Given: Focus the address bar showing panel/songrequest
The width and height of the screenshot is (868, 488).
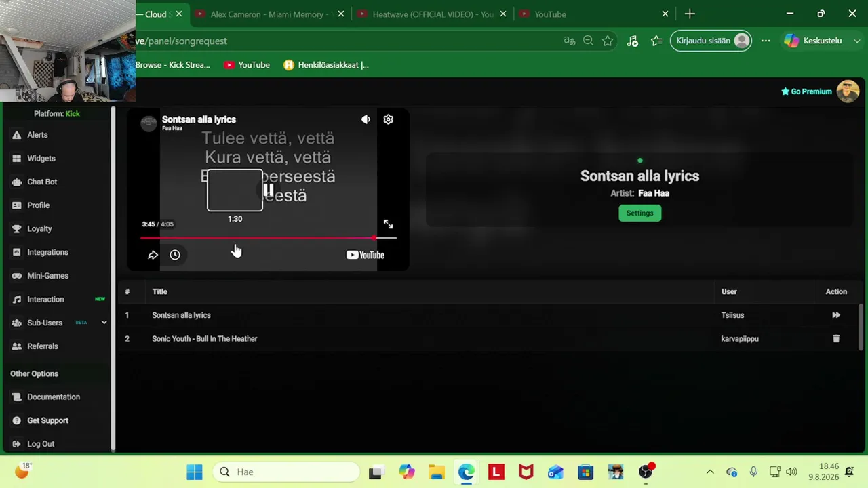Looking at the screenshot, I should point(346,41).
